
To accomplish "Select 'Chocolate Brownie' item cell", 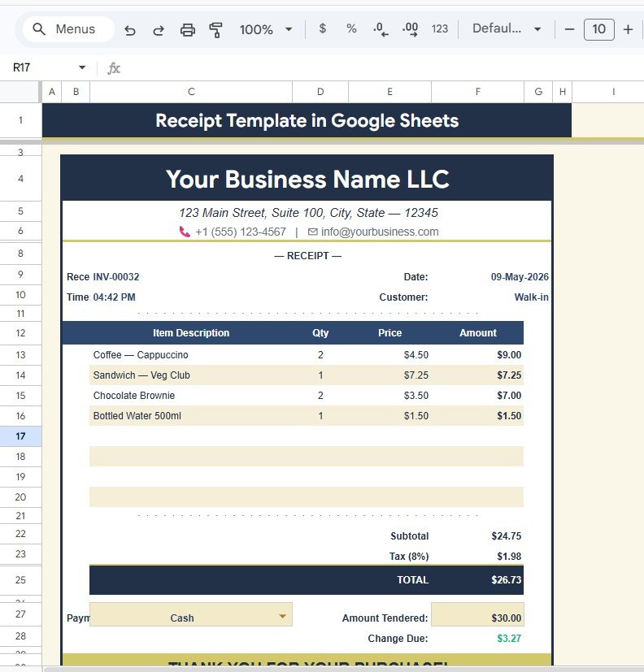I will 191,396.
